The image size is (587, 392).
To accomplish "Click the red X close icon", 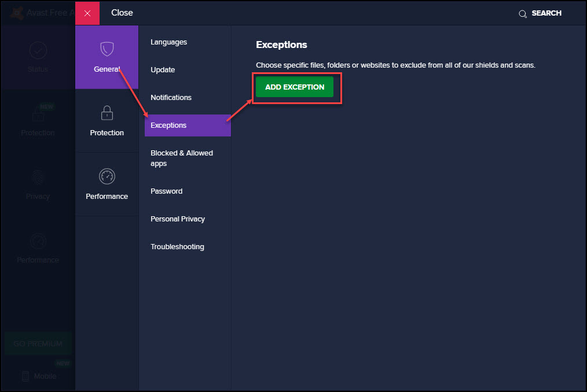I will click(87, 13).
